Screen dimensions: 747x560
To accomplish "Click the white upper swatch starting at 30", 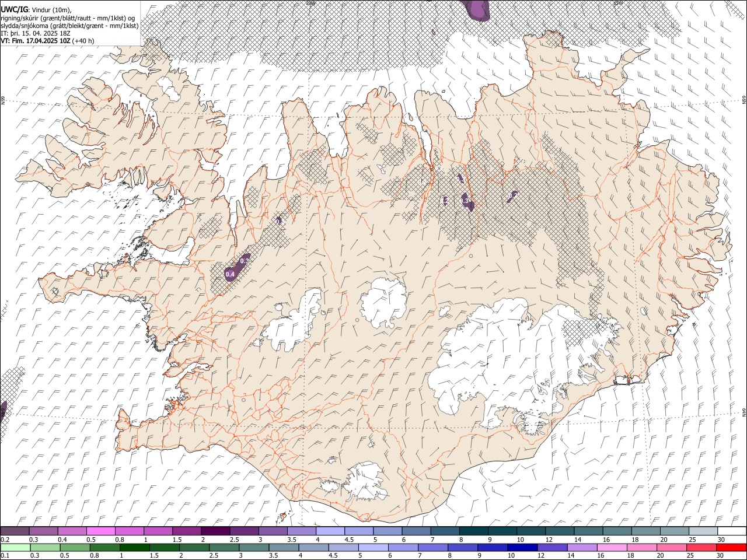I will tap(731, 531).
